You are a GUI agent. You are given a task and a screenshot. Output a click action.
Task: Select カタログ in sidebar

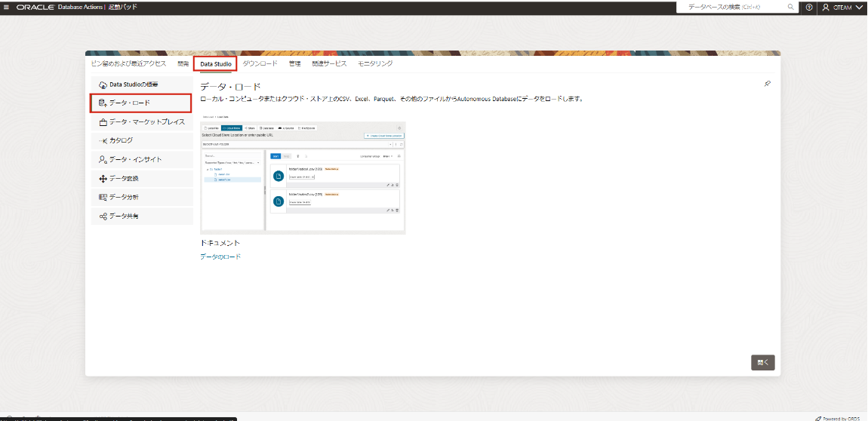[x=142, y=140]
